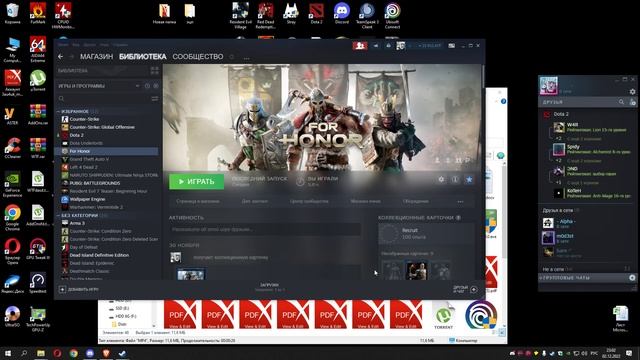
Task: Expand the ИГРЫ И ПРОГРАММЫ filter dropdown
Action: pos(137,86)
